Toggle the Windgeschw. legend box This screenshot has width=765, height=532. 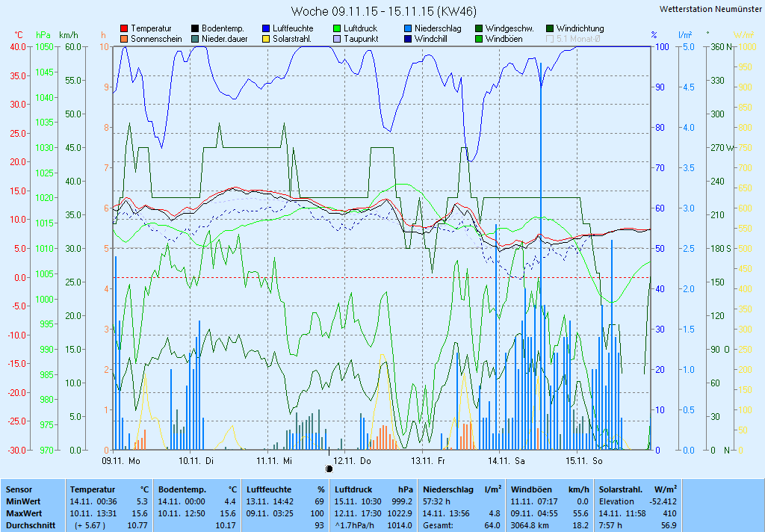pos(479,28)
